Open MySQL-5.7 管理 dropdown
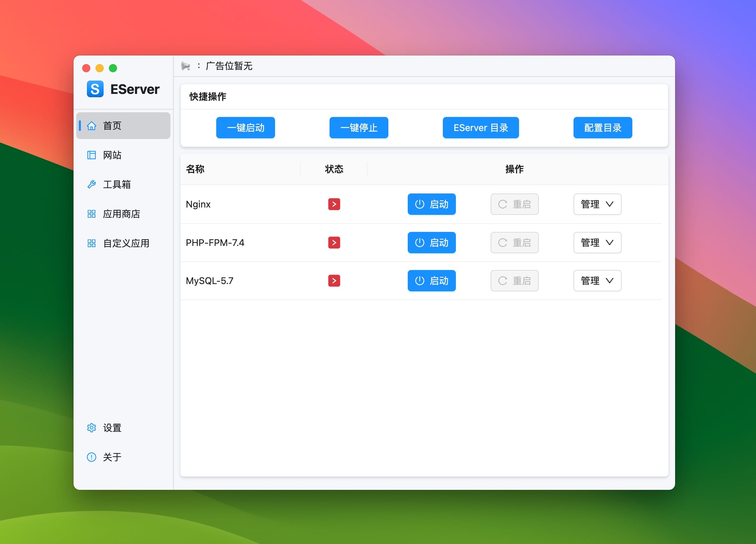 click(597, 281)
